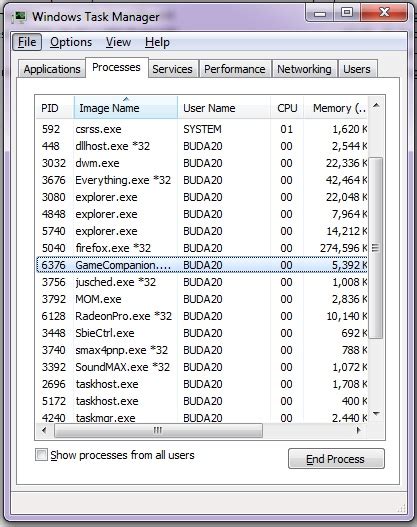417x527 pixels.
Task: Close the Windows Task Manager window
Action: (384, 13)
